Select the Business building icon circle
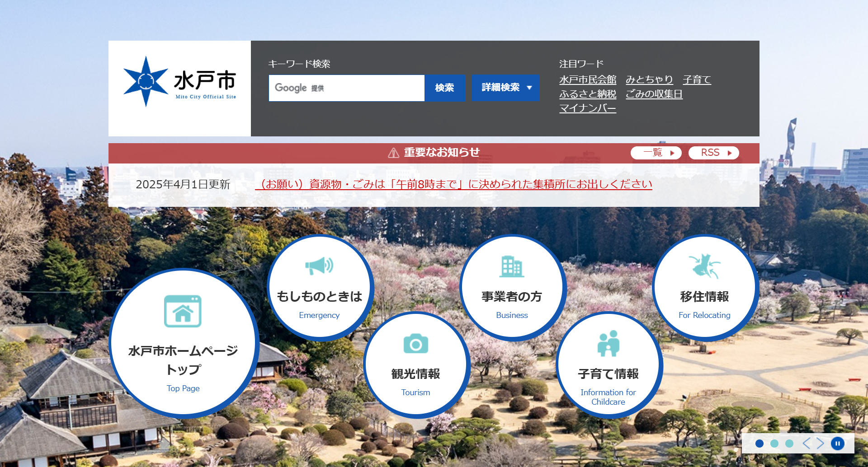This screenshot has height=467, width=868. 512,287
